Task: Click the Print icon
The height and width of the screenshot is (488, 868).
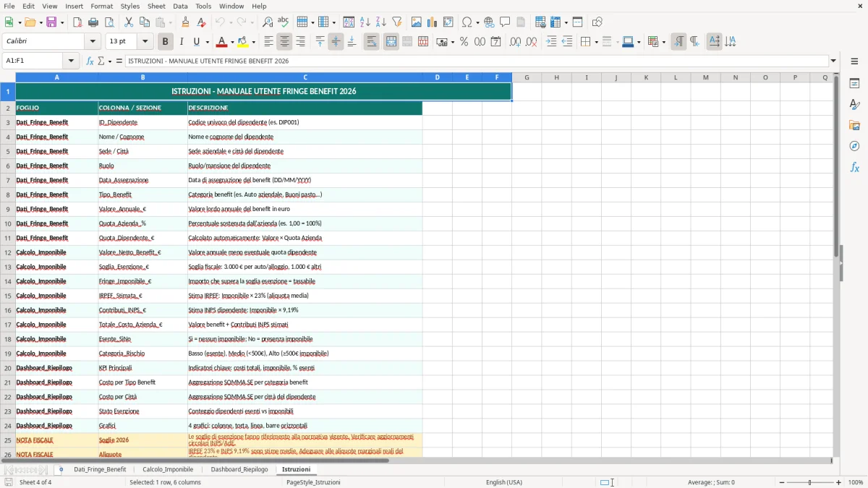Action: pos(93,22)
